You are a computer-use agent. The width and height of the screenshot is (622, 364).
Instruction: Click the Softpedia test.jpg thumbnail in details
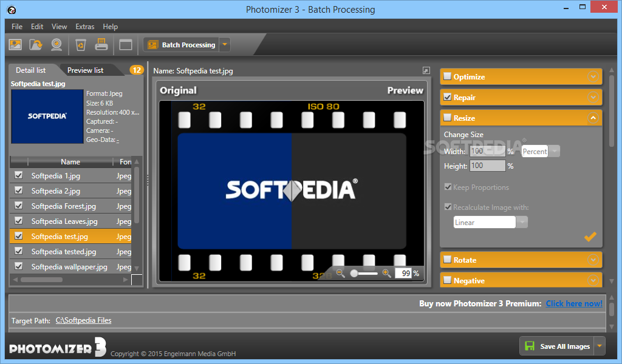coord(47,116)
